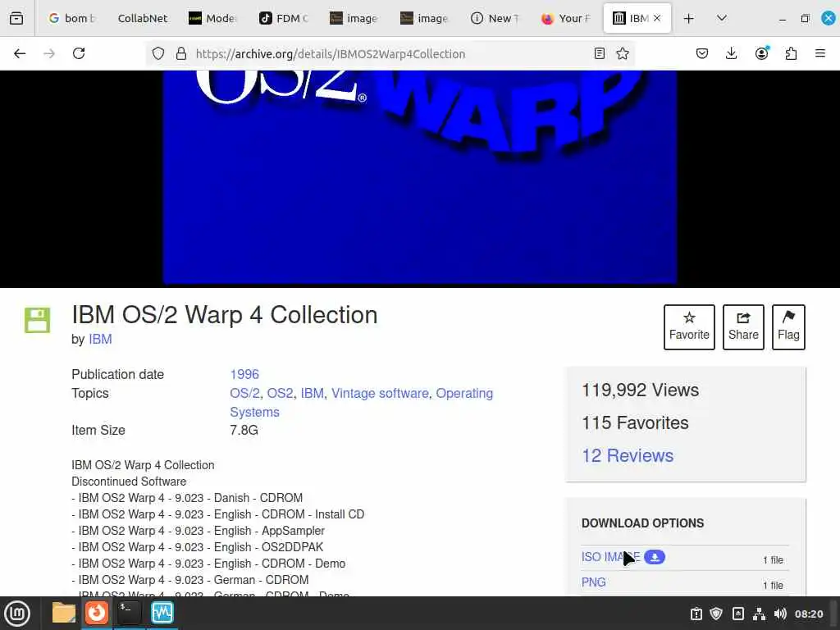Click the 'Danish - CDROM' description line
Screen dimensions: 840x630
[x=187, y=498]
